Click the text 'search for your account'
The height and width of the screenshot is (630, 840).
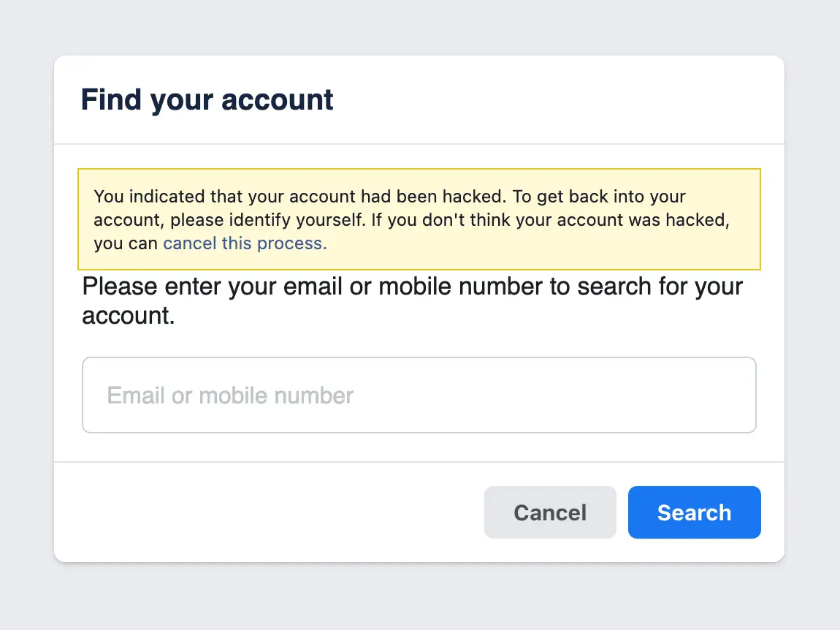pyautogui.click(x=657, y=286)
